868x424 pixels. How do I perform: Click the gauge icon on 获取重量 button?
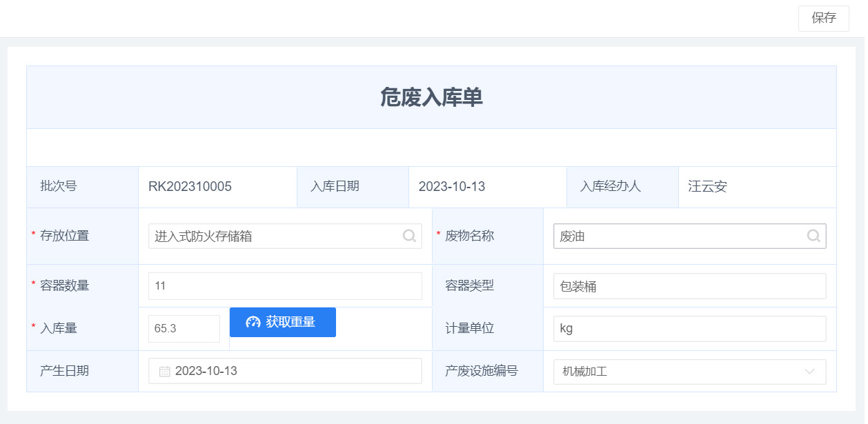tap(253, 322)
